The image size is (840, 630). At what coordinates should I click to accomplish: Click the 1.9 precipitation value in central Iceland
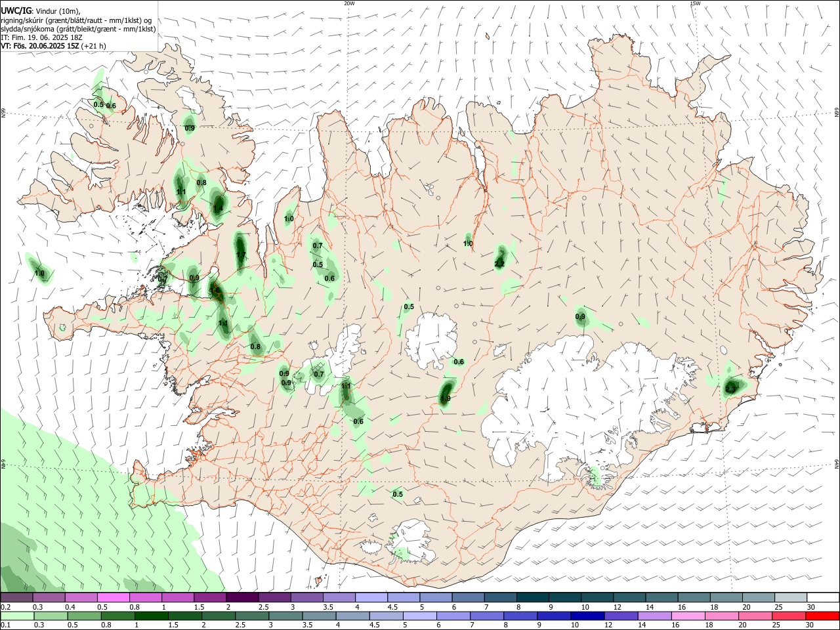pos(445,398)
